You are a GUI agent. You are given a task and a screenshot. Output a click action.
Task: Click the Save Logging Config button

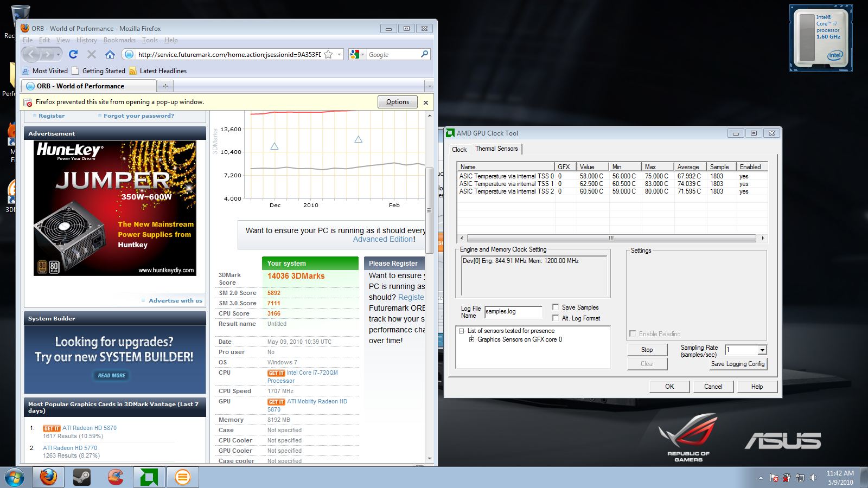coord(738,364)
